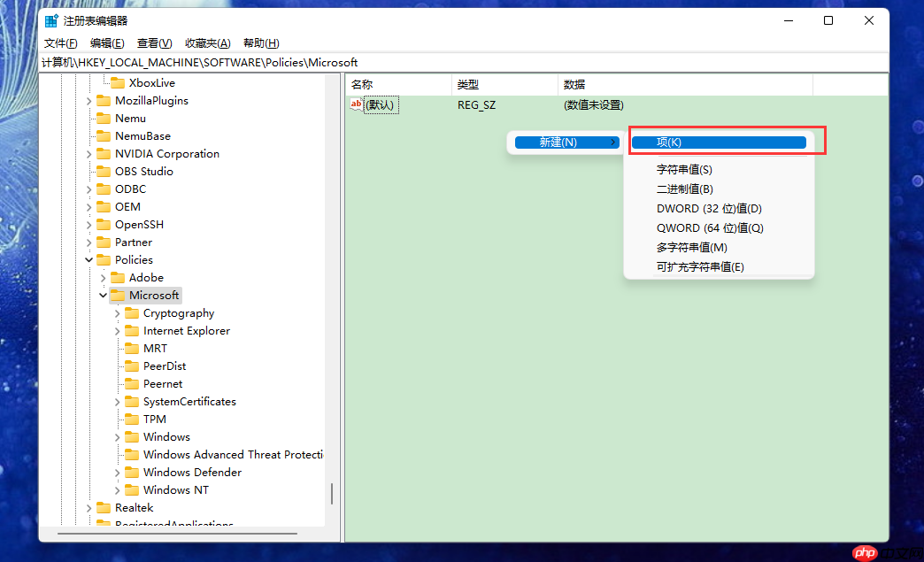Click the Realtek folder icon
The width and height of the screenshot is (924, 562).
104,507
